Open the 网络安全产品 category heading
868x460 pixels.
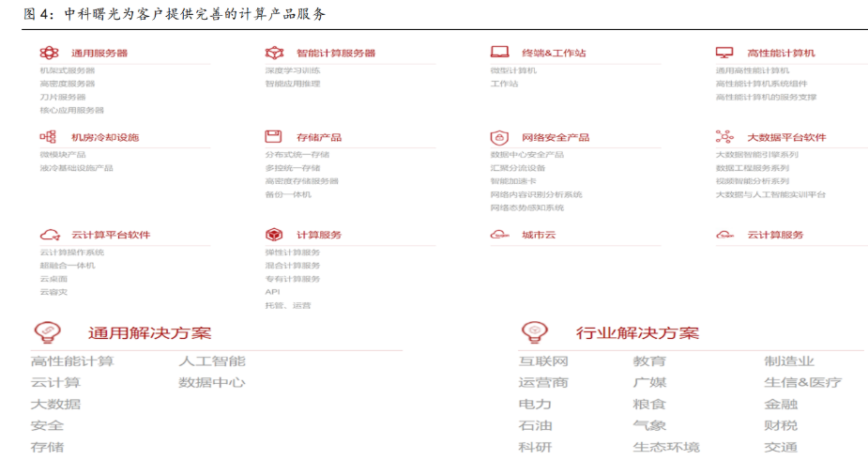tap(556, 137)
